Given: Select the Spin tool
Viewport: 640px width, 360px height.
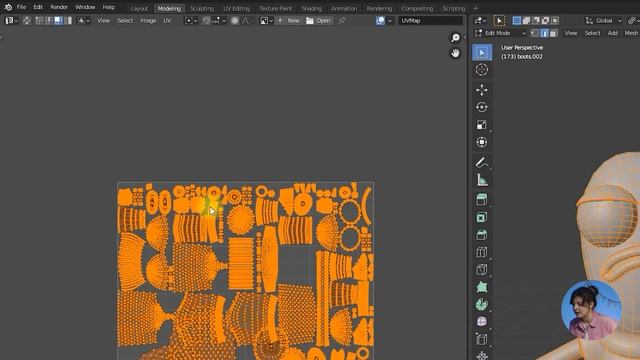Looking at the screenshot, I should (x=482, y=304).
